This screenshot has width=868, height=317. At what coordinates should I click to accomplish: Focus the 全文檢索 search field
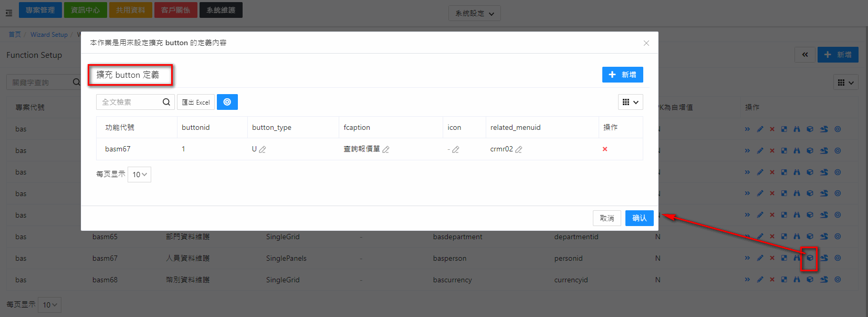coord(129,102)
